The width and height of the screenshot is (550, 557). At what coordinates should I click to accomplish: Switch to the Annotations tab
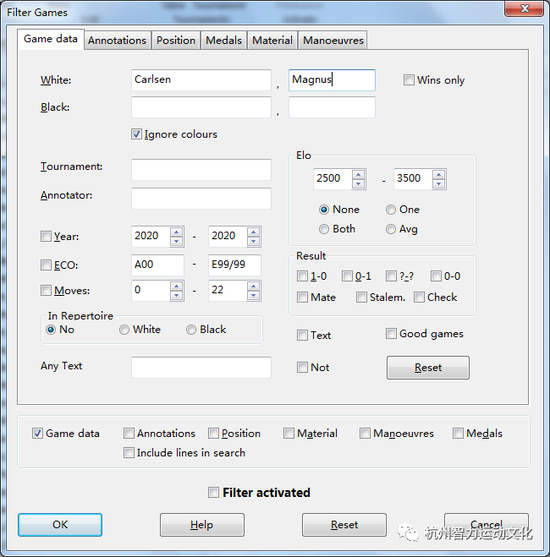[x=117, y=40]
